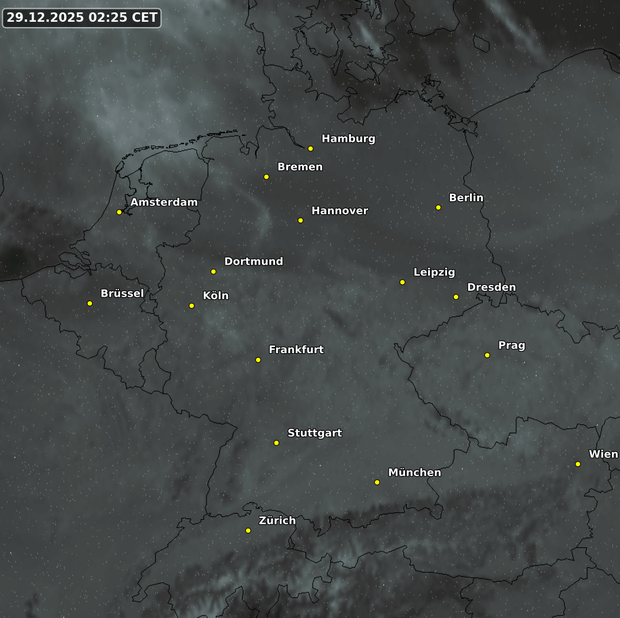Viewport: 620px width, 618px height.
Task: Click the Brüssel marker dot
Action: click(x=90, y=303)
